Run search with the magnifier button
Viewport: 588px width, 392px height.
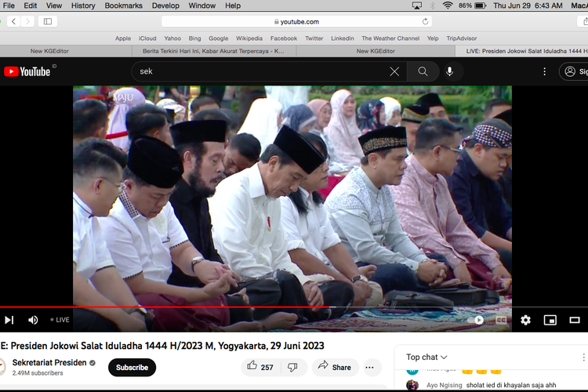(423, 71)
